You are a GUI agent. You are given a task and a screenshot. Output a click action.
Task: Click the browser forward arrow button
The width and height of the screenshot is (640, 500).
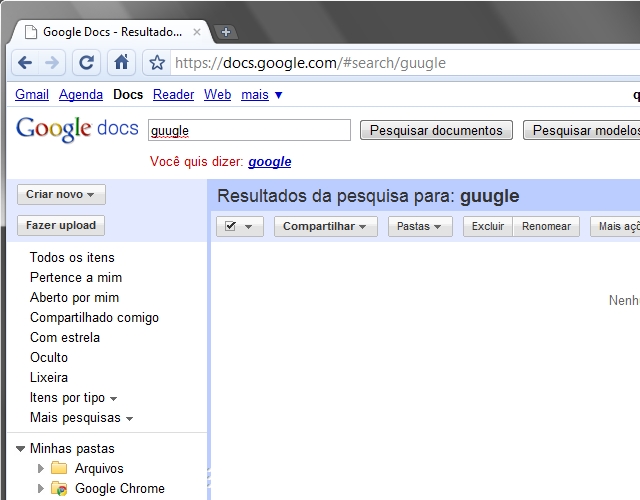click(52, 62)
